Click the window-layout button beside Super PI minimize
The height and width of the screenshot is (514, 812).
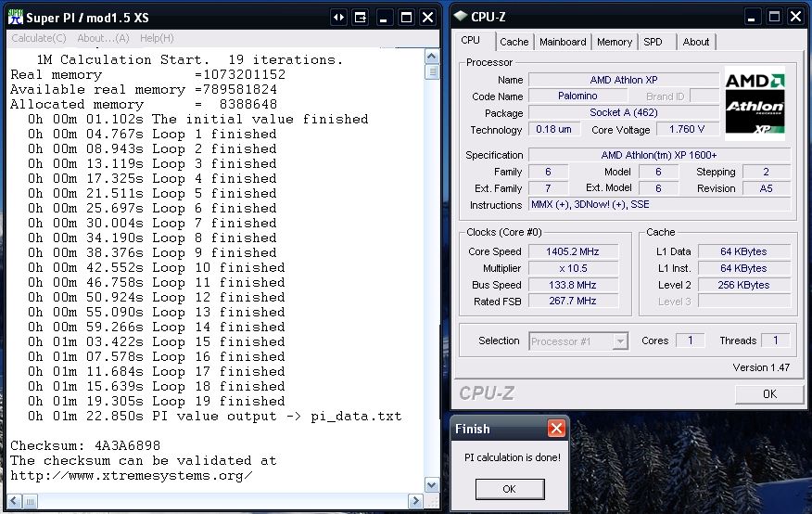(x=361, y=17)
